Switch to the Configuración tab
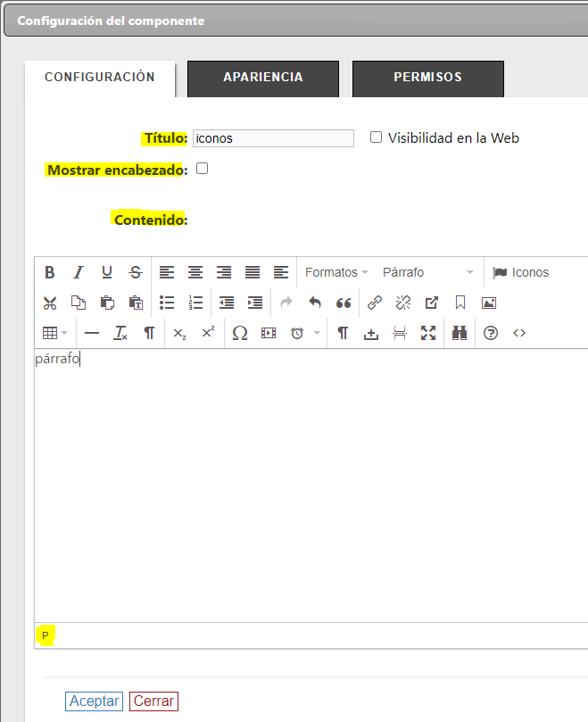This screenshot has width=588, height=722. coord(100,78)
